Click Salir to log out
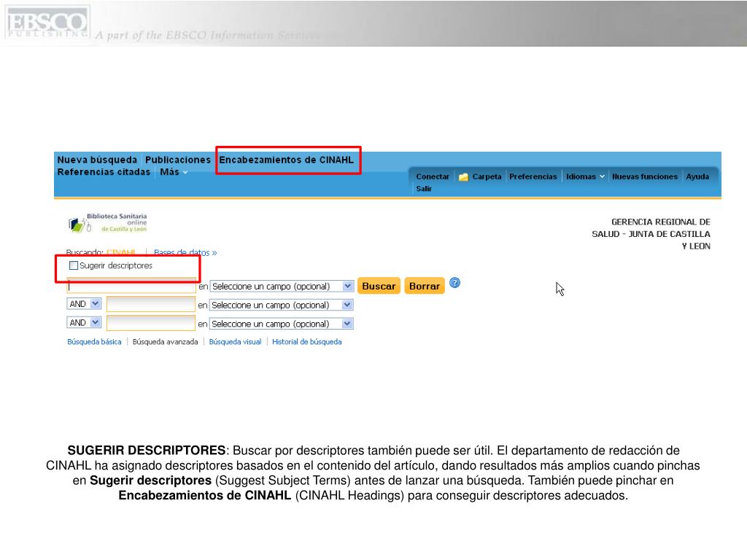 [424, 189]
